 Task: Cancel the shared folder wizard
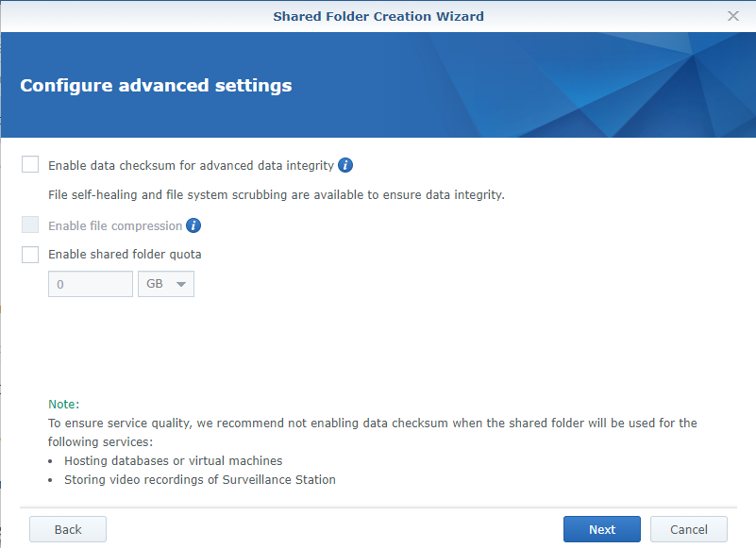click(688, 529)
